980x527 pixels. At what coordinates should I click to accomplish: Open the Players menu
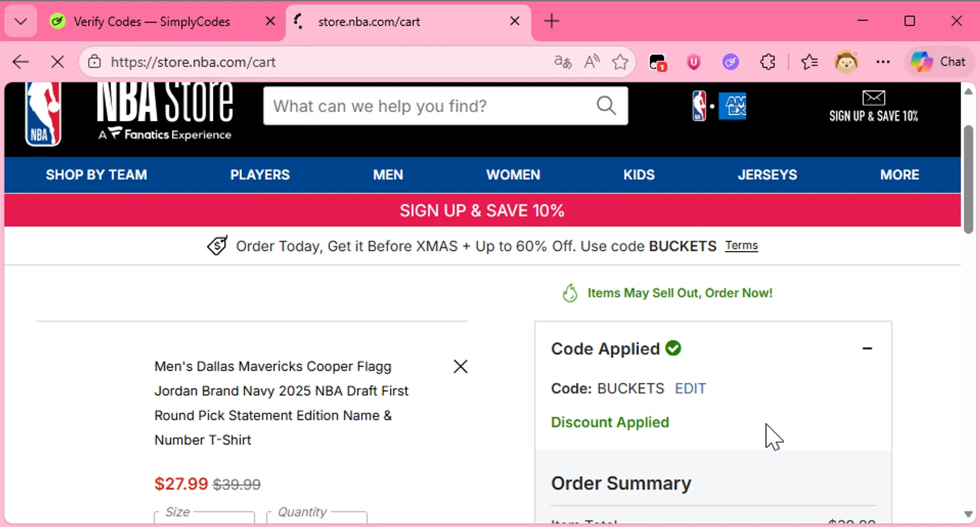(260, 175)
